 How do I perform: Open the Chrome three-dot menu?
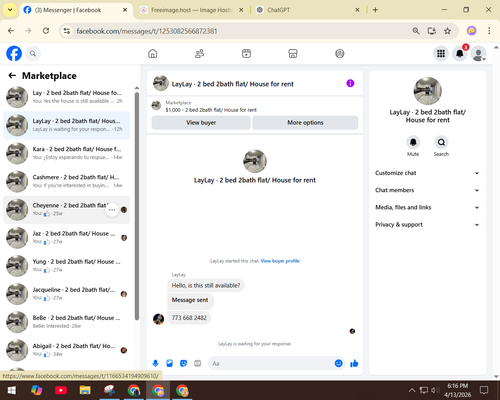click(489, 31)
